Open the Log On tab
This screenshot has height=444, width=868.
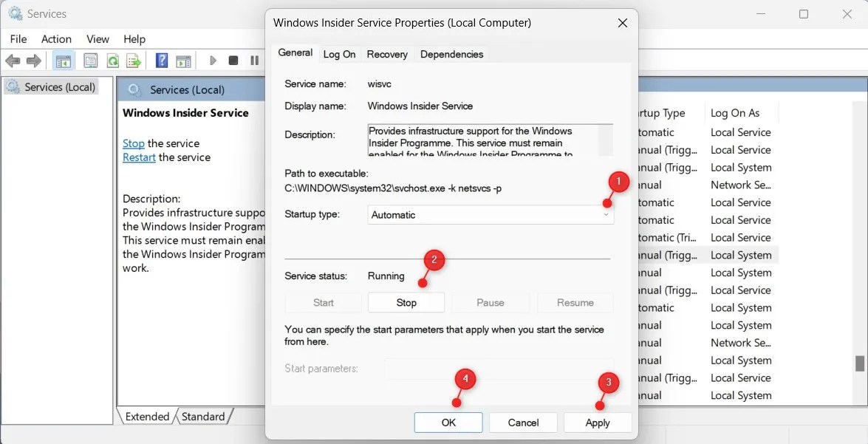pos(341,54)
